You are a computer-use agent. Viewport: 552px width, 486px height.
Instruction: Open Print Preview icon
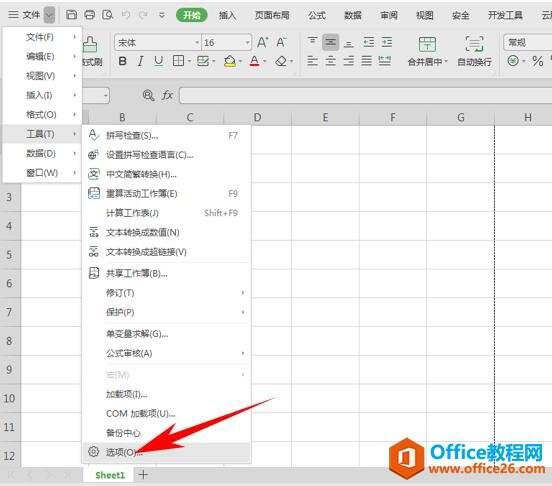coord(107,15)
